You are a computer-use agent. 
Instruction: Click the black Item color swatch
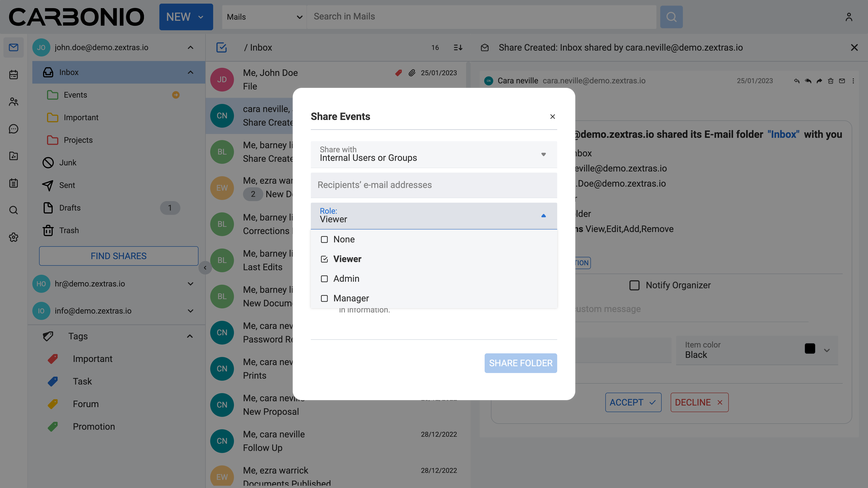pos(810,349)
